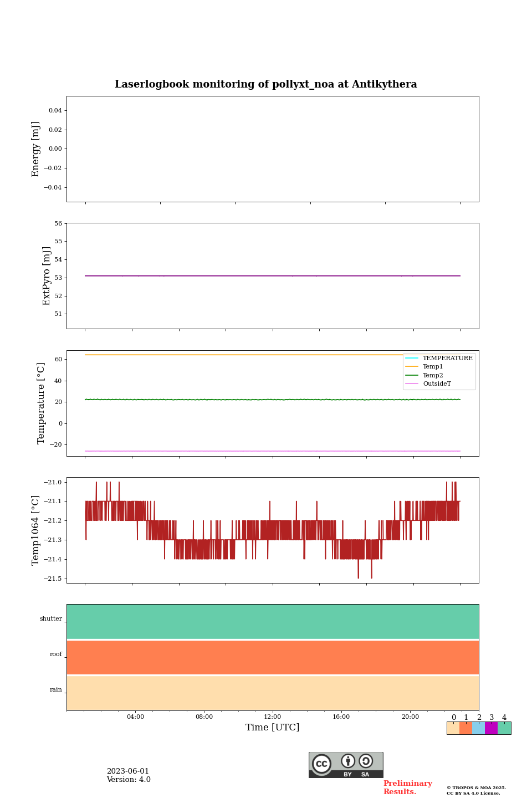This screenshot has width=532, height=798.
Task: Click the SA share-alike icon
Action: 366,761
